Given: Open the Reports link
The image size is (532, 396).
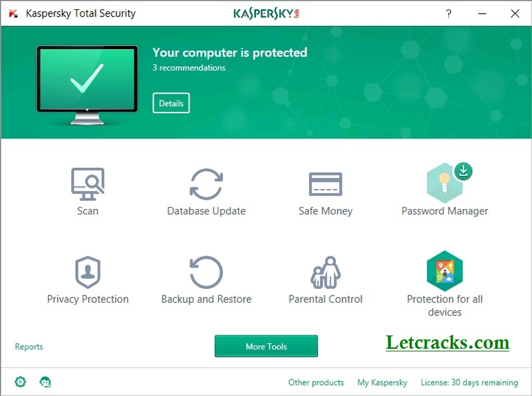Looking at the screenshot, I should point(29,346).
